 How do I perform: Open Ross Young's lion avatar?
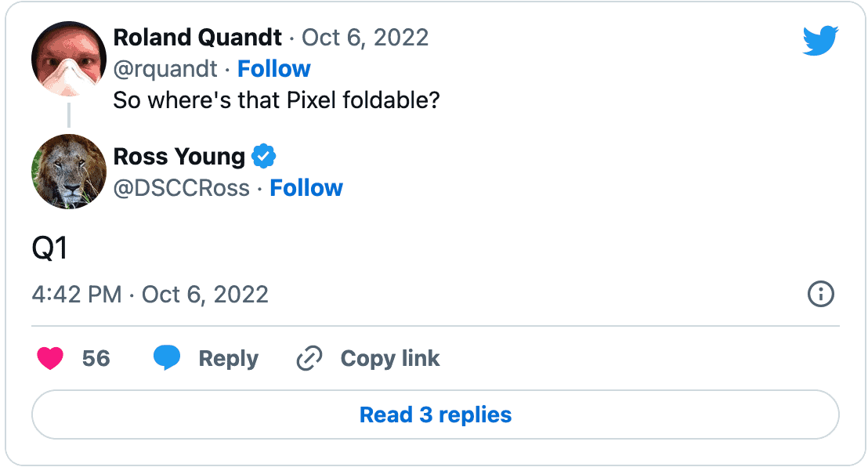coord(69,172)
